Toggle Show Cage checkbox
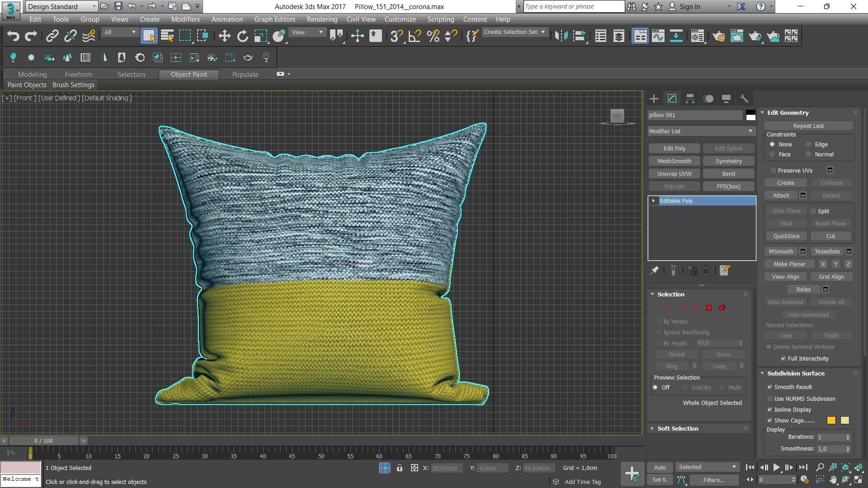 pos(770,421)
